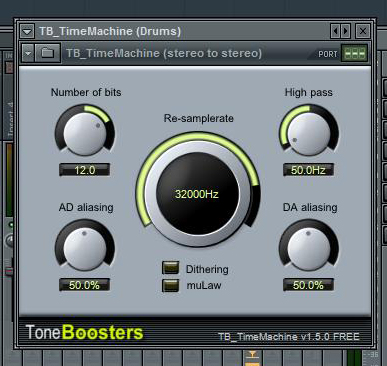Open the plugin window options menu arrow
The image size is (387, 366).
(x=27, y=32)
